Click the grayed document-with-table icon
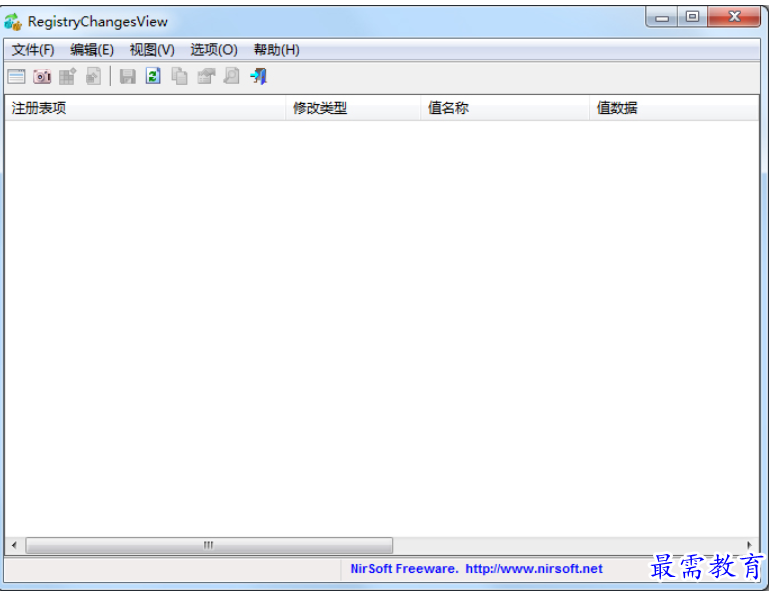The image size is (772, 598). click(94, 76)
